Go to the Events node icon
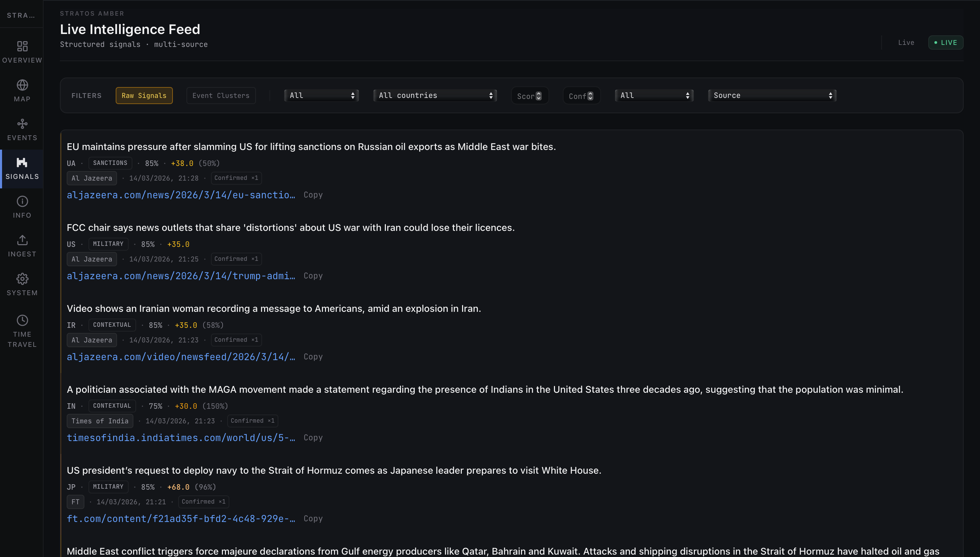980x557 pixels. [22, 124]
